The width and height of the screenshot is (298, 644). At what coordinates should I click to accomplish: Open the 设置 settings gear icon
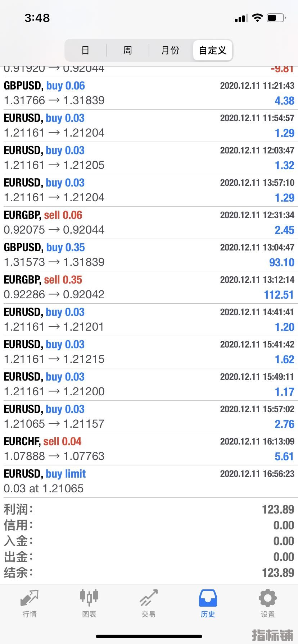tap(267, 598)
